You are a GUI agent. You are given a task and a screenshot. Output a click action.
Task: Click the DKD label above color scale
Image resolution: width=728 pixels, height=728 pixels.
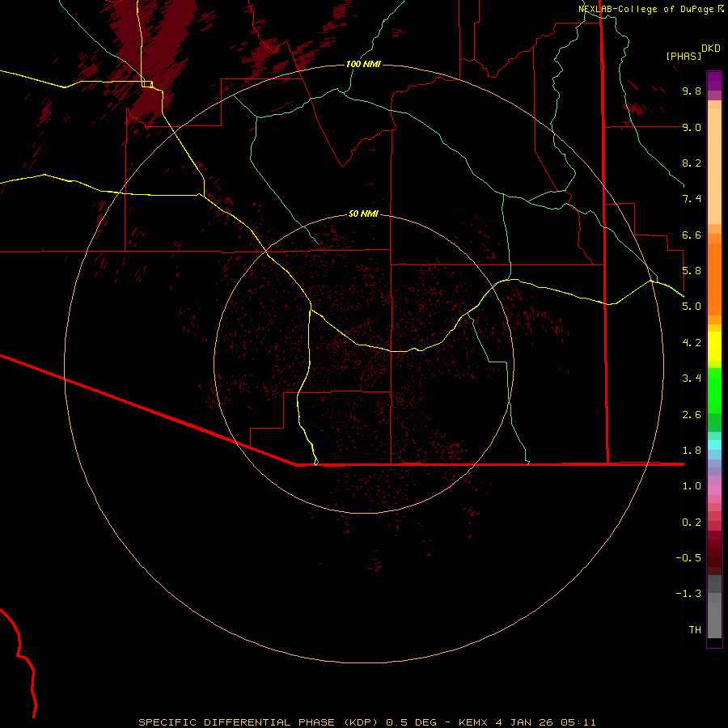pos(711,48)
